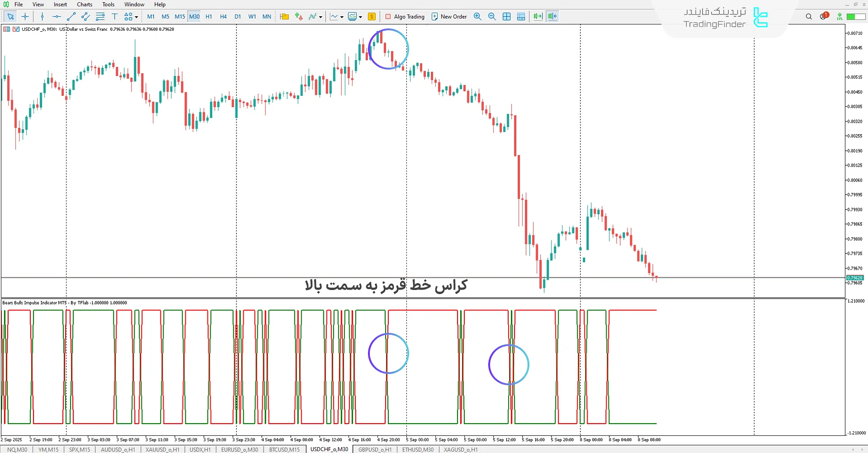The height and width of the screenshot is (453, 868).
Task: Click the Zoom In magnifier icon
Action: (477, 16)
